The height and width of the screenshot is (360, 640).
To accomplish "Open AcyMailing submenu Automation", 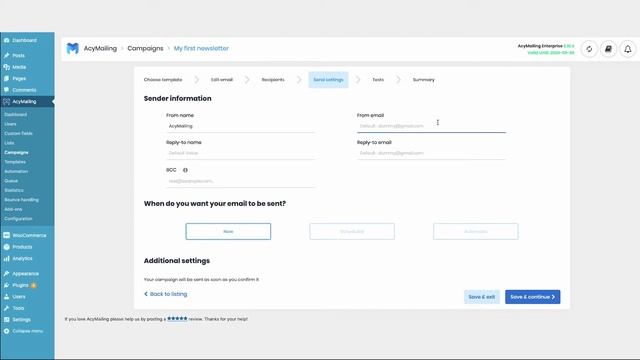I will [x=16, y=171].
